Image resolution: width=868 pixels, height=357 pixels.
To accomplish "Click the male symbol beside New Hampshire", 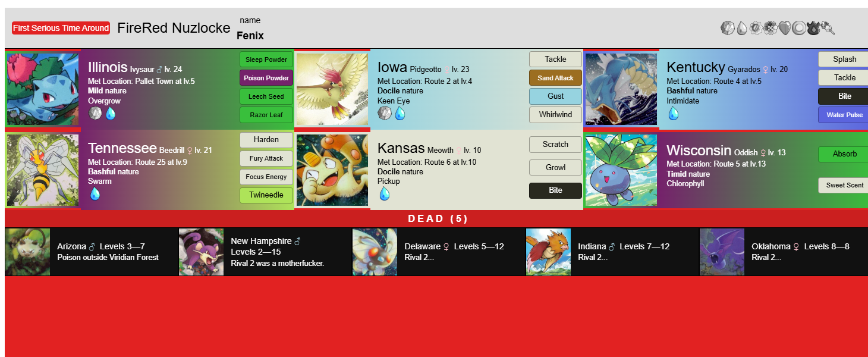I will pos(298,241).
